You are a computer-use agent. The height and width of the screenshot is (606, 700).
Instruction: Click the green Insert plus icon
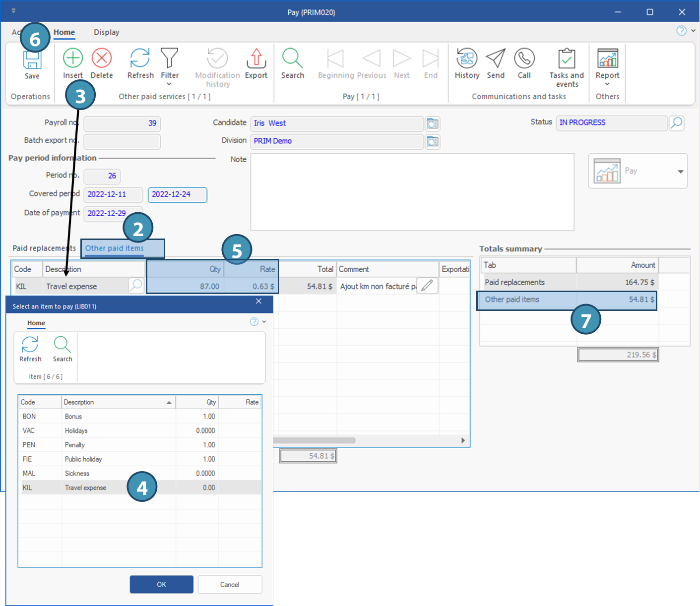coord(73,59)
